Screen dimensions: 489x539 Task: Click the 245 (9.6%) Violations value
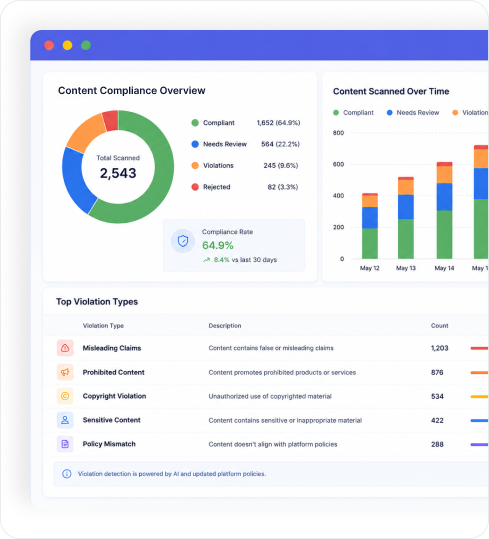(281, 166)
